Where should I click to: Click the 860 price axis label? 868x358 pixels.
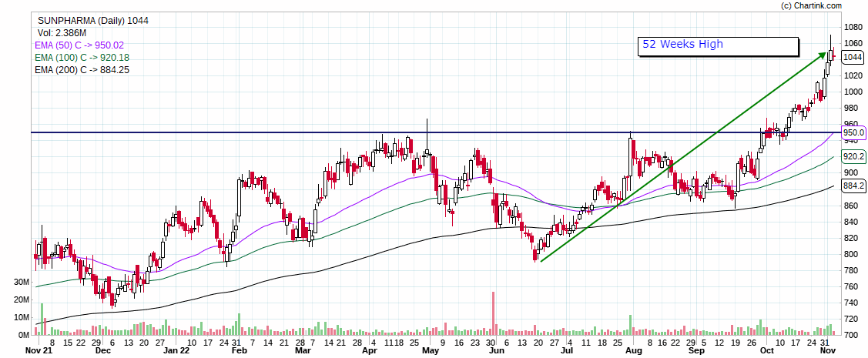(850, 206)
